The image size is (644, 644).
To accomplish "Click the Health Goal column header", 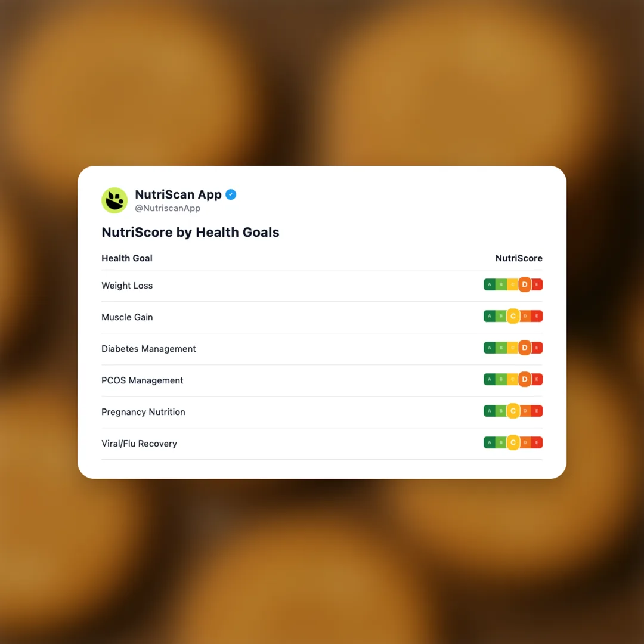I will pos(127,258).
